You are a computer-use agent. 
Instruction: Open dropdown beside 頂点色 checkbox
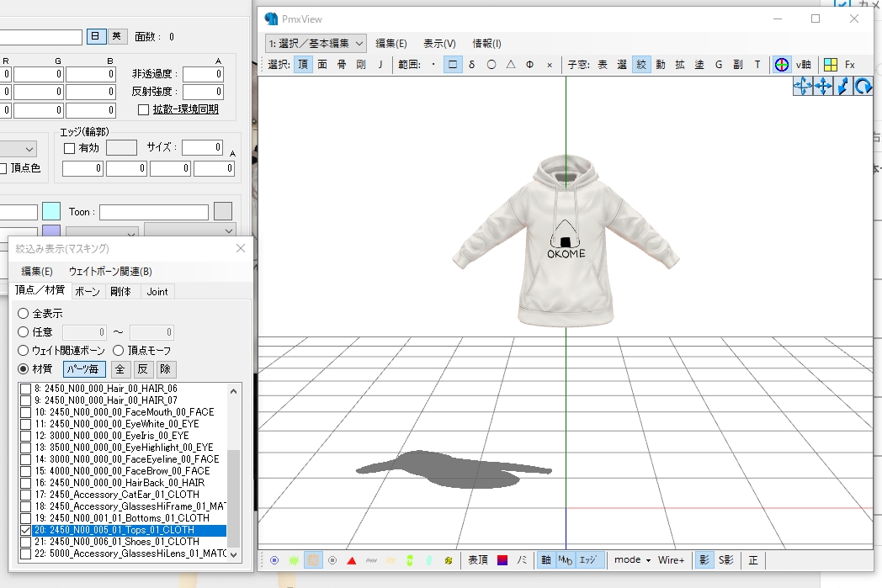point(19,149)
